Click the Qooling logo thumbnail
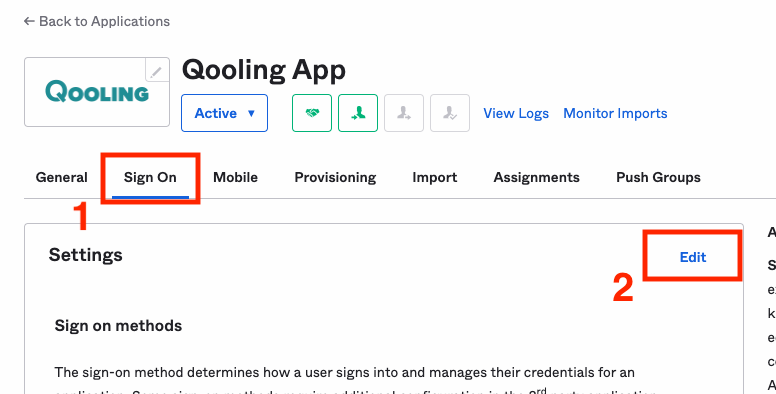 tap(97, 92)
